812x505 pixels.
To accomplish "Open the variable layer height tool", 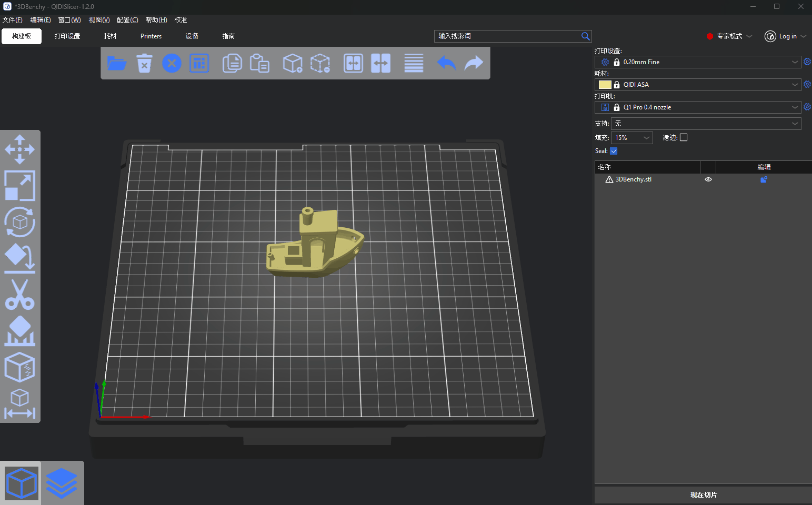I will pos(414,63).
